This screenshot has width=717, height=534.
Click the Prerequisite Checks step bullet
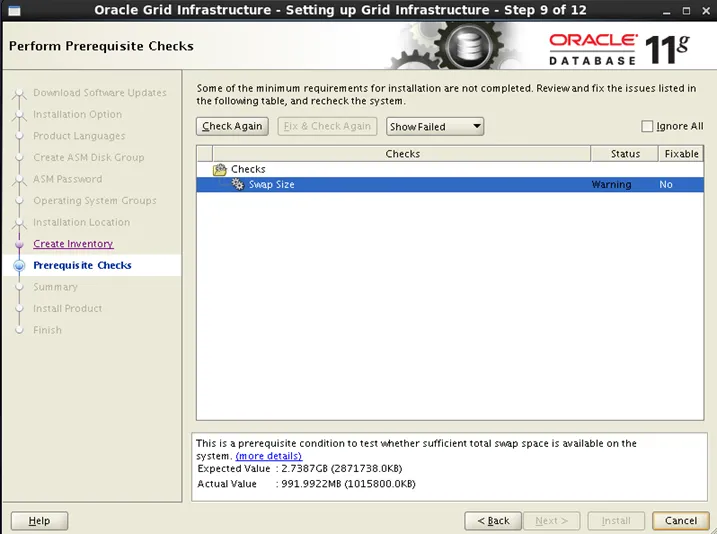tap(19, 266)
